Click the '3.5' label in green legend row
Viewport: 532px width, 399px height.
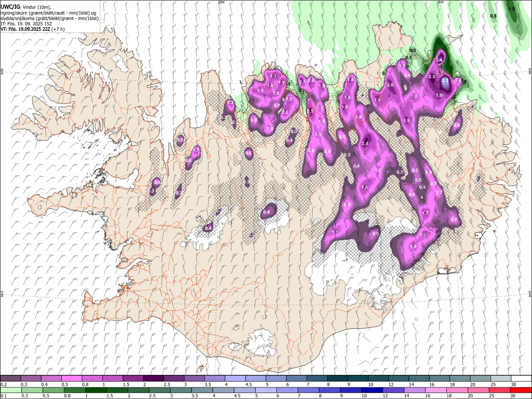coord(194,396)
